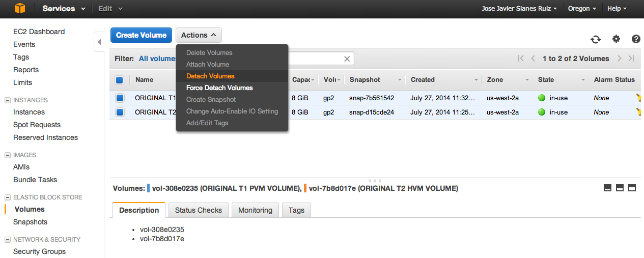
Task: Close the Actions dropdown button
Action: (199, 35)
